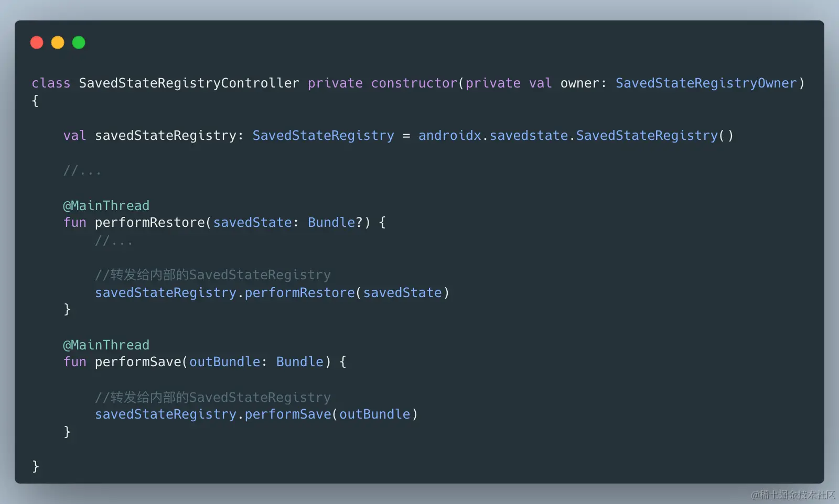The width and height of the screenshot is (839, 504).
Task: Click the performRestore function declaration name
Action: pos(149,223)
